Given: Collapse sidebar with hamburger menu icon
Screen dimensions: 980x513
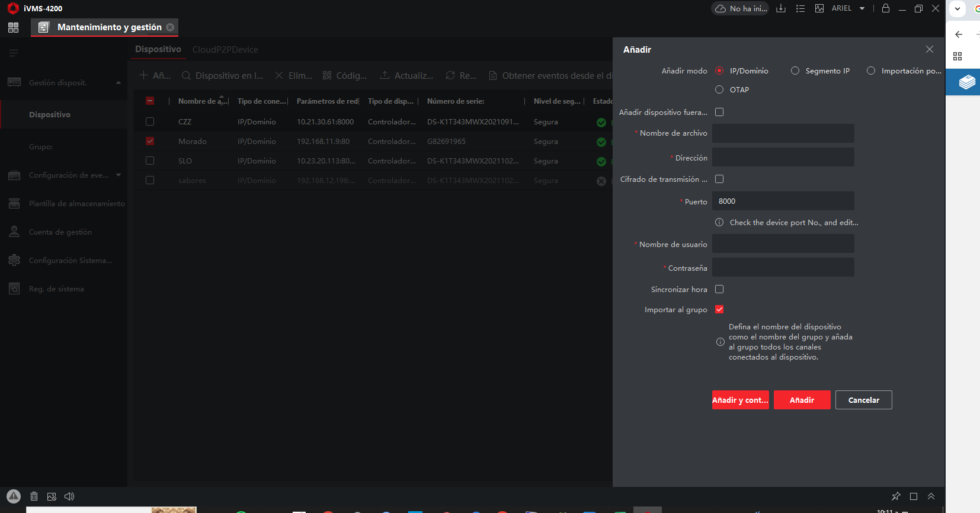Looking at the screenshot, I should (x=13, y=53).
